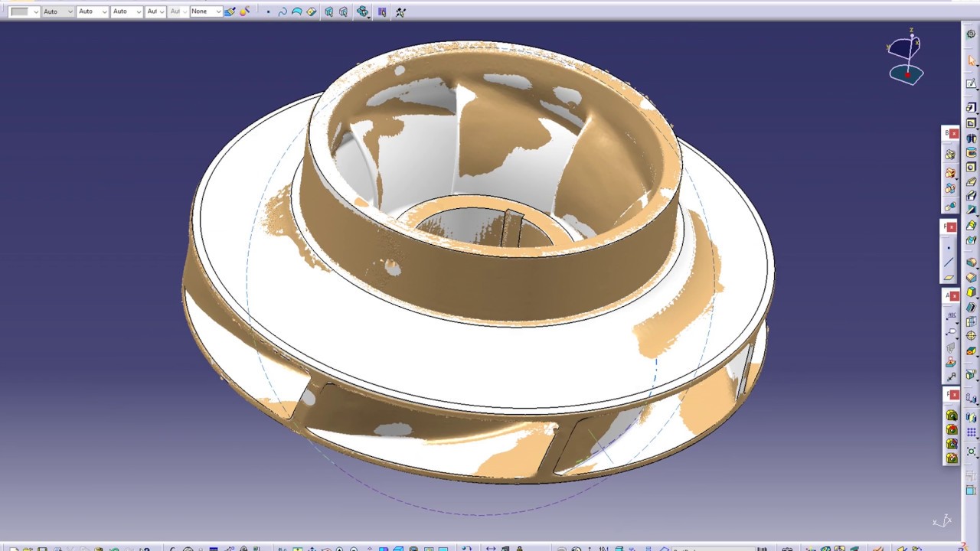Select the Edge Fillet tool
This screenshot has height=551, width=980.
click(970, 262)
